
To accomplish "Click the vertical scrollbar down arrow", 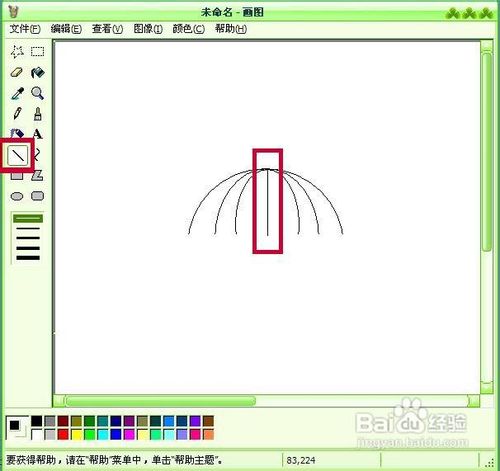I will (487, 388).
